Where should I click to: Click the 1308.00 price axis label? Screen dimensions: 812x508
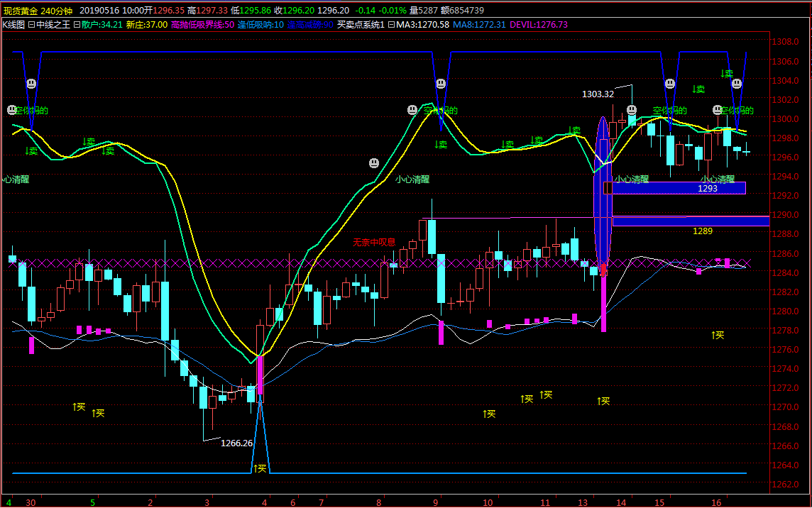click(x=785, y=42)
